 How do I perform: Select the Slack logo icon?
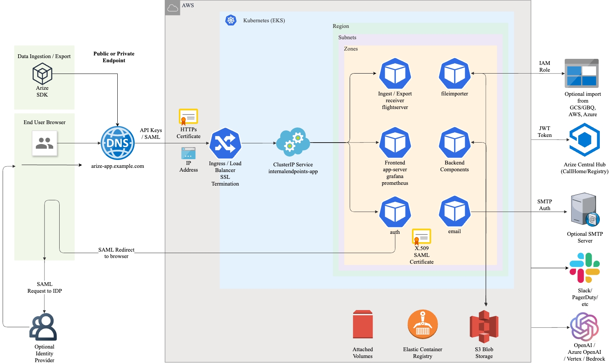click(584, 268)
